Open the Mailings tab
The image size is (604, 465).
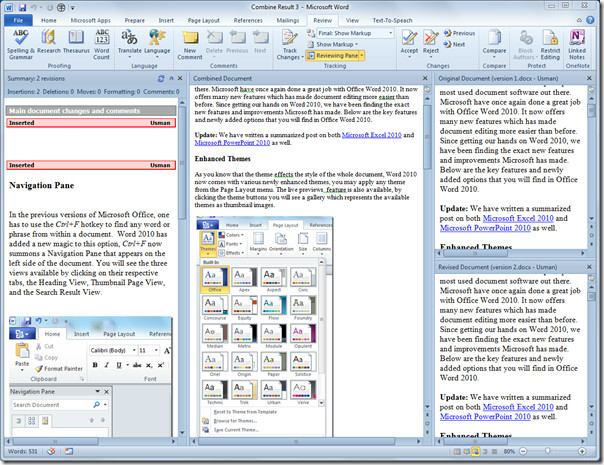click(287, 20)
